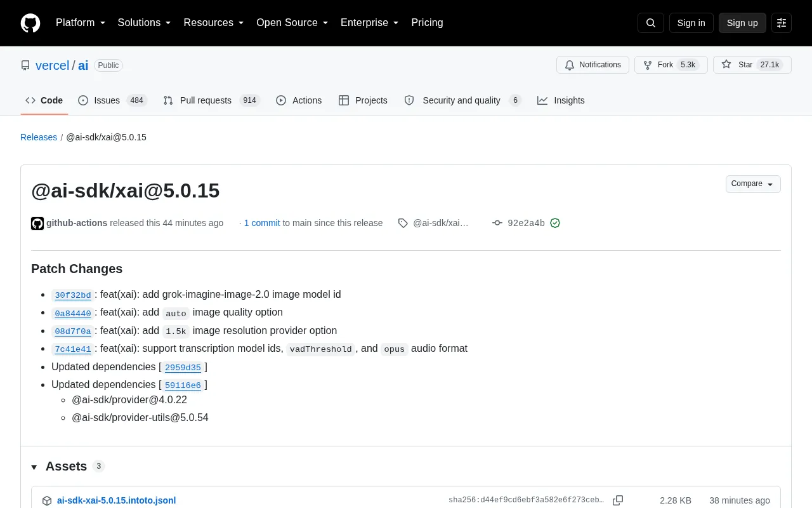Open the 1 commit link

[x=262, y=223]
